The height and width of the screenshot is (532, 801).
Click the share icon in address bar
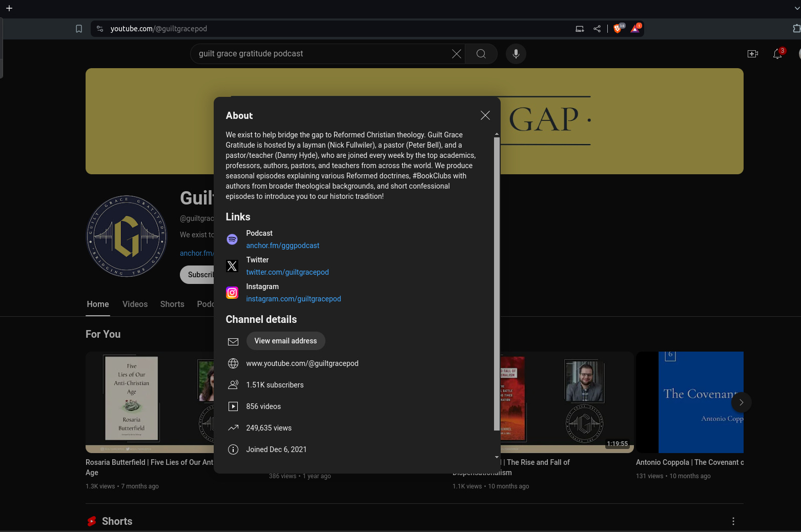tap(597, 29)
